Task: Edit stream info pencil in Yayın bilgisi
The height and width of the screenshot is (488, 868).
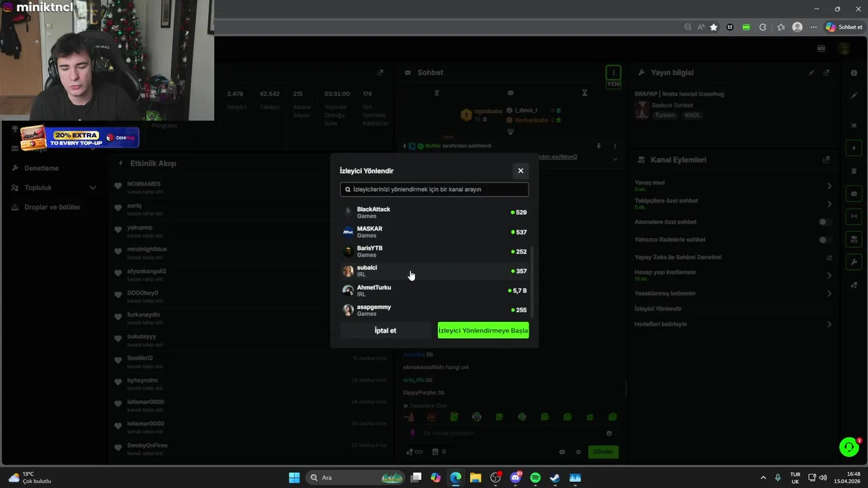Action: 812,73
